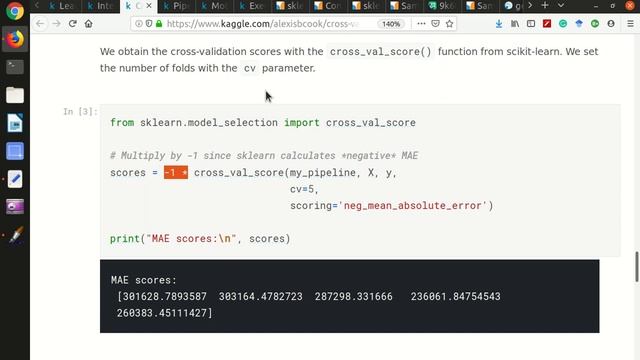Switch to the 'Con' tab
640x360 pixels.
tap(328, 6)
